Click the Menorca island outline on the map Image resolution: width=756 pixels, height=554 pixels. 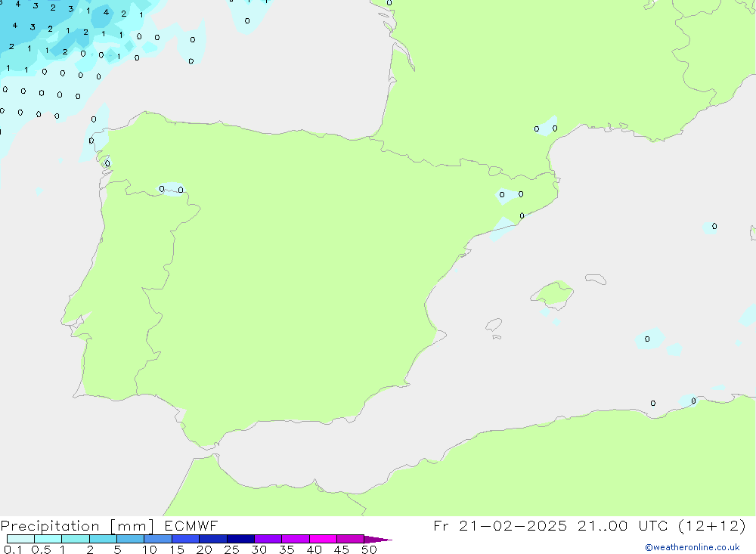click(x=596, y=279)
